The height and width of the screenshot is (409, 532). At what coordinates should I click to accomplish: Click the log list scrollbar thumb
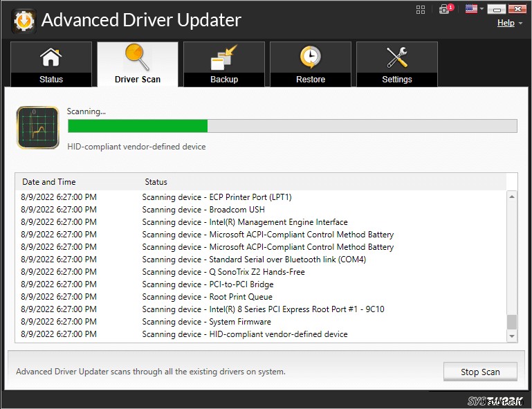[x=512, y=322]
